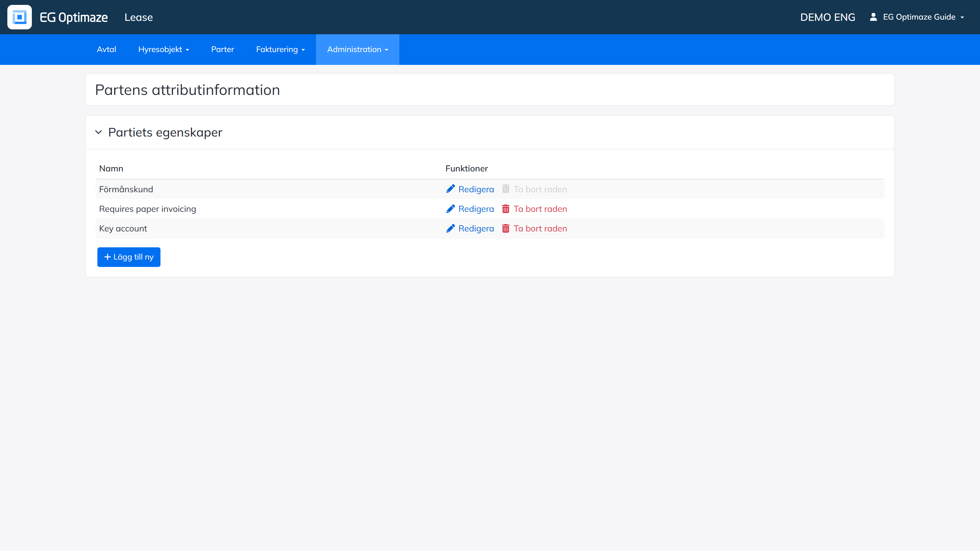Click pencil icon in Förmånskund row

450,189
